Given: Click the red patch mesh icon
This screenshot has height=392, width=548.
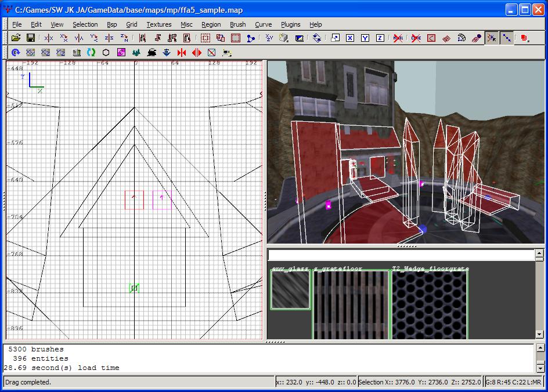Looking at the screenshot, I should tap(446, 38).
